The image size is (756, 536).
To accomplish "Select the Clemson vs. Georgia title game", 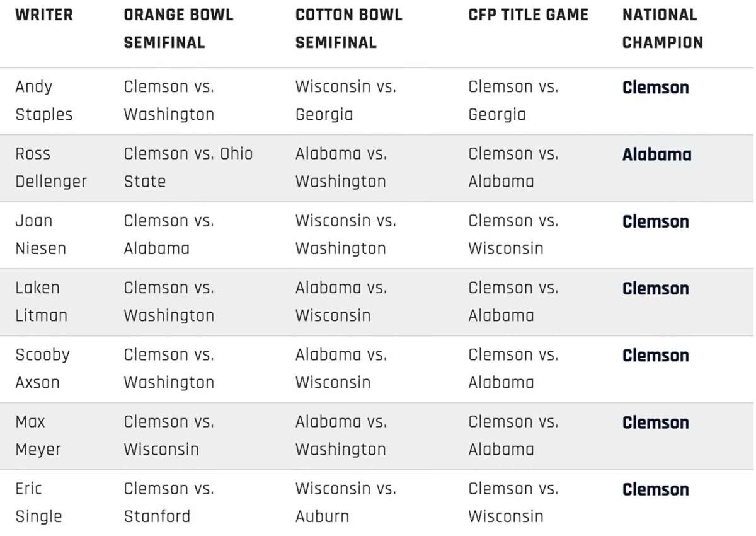I will (513, 101).
